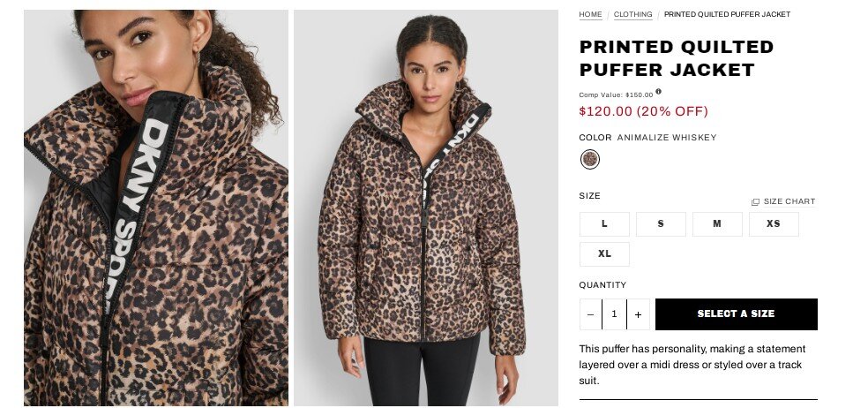Click the Printed Quilted Puffer Jacket breadcrumb
Image resolution: width=868 pixels, height=408 pixels.
(727, 14)
